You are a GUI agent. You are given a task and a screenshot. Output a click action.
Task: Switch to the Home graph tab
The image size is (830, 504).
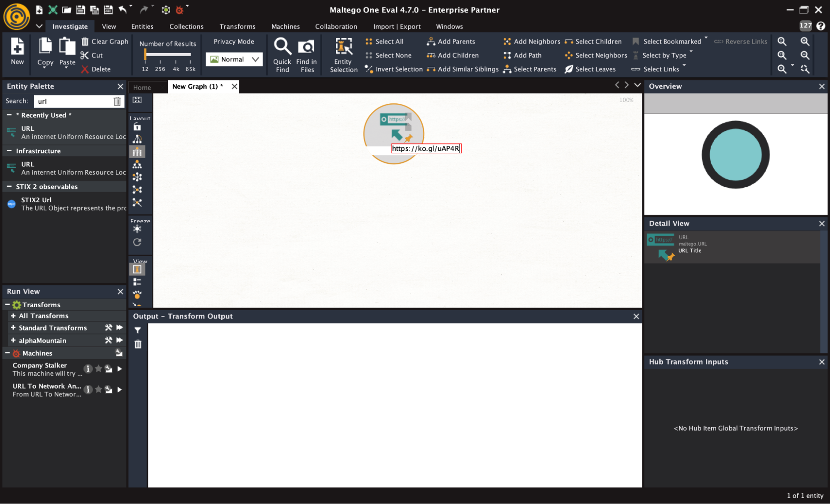(142, 87)
